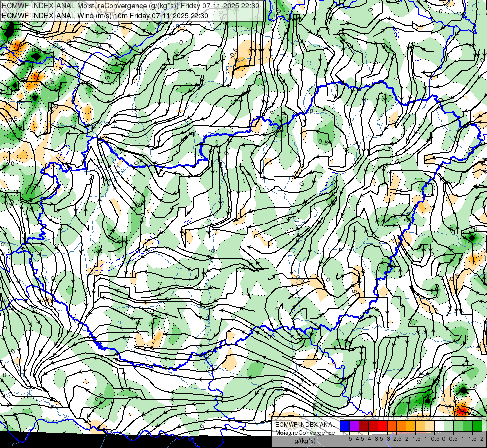Select the legend swatch between -4 and -3.5
Image resolution: width=487 pixels, height=448 pixels.
click(x=373, y=426)
